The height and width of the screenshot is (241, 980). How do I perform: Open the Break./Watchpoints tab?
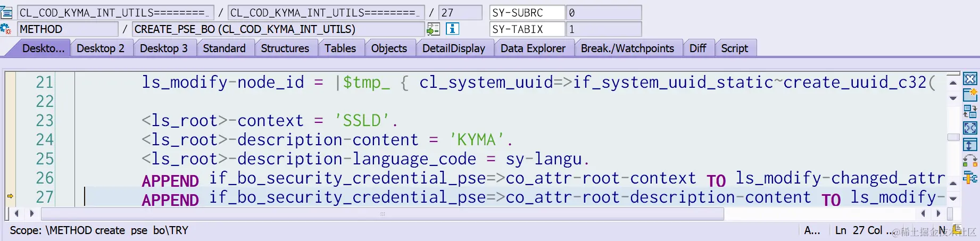click(x=627, y=48)
